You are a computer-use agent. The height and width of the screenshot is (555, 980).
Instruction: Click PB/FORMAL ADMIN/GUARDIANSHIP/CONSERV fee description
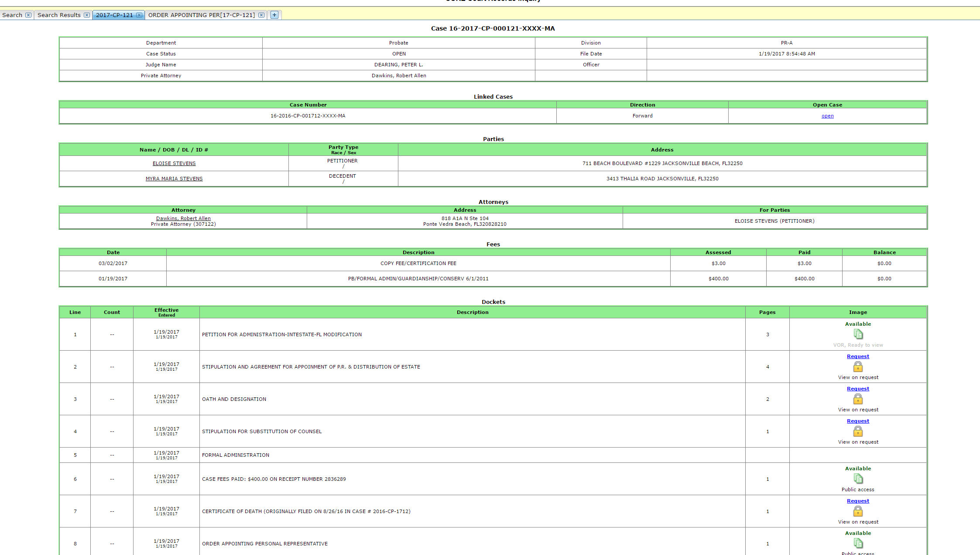click(x=418, y=279)
